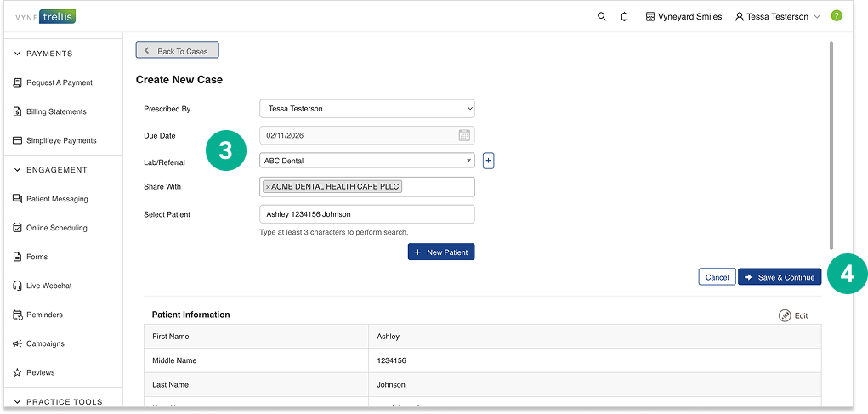Viewport: 868px width, 414px height.
Task: Click the search magnifier icon in header
Action: click(602, 16)
